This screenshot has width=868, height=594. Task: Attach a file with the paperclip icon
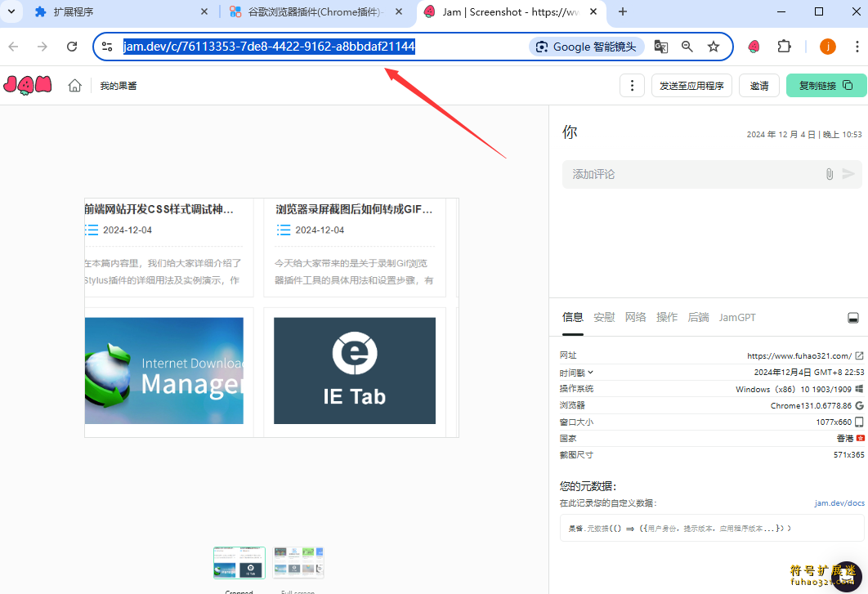tap(830, 174)
